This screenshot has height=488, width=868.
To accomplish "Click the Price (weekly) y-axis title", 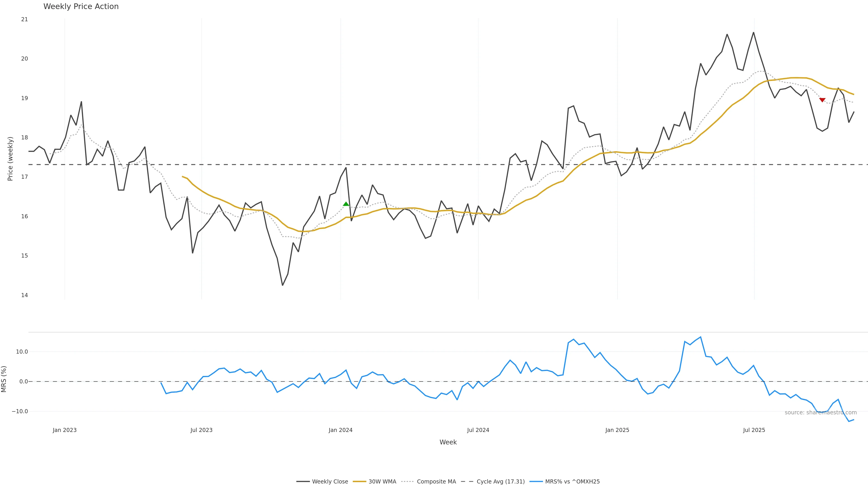I will coord(10,159).
